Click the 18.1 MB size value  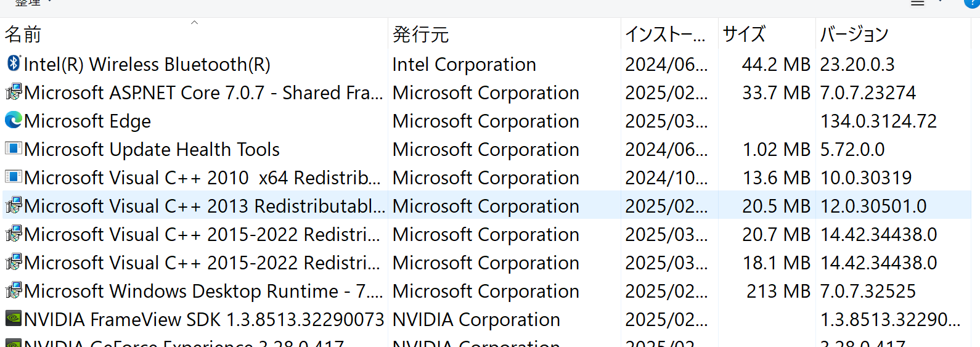pos(776,263)
